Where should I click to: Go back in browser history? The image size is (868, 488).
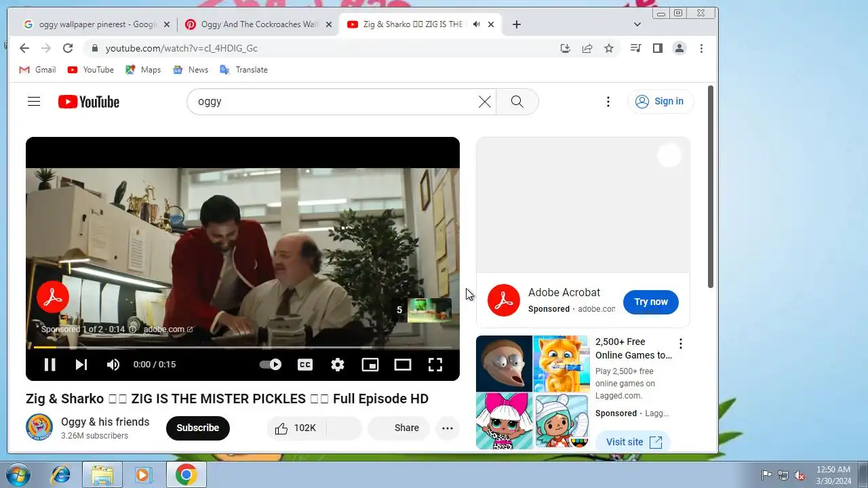tap(24, 48)
